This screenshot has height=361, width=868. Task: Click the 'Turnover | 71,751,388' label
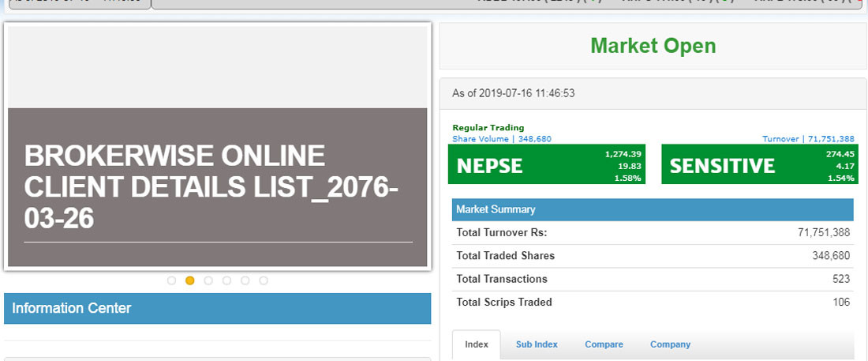click(x=808, y=138)
